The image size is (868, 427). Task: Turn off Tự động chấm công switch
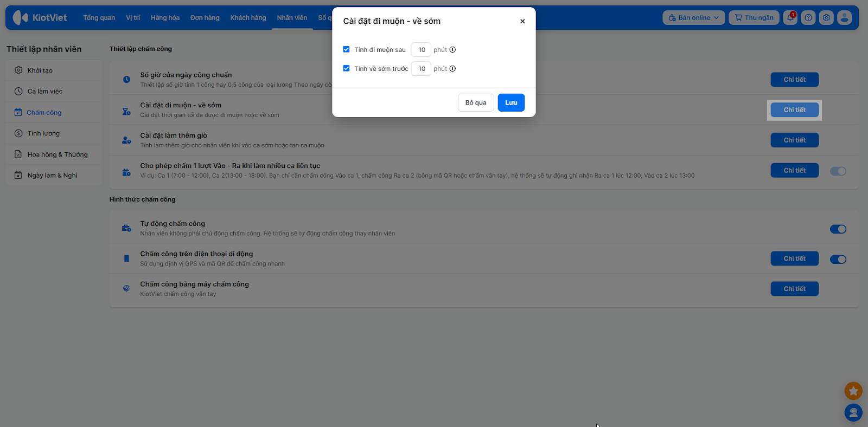(x=838, y=229)
